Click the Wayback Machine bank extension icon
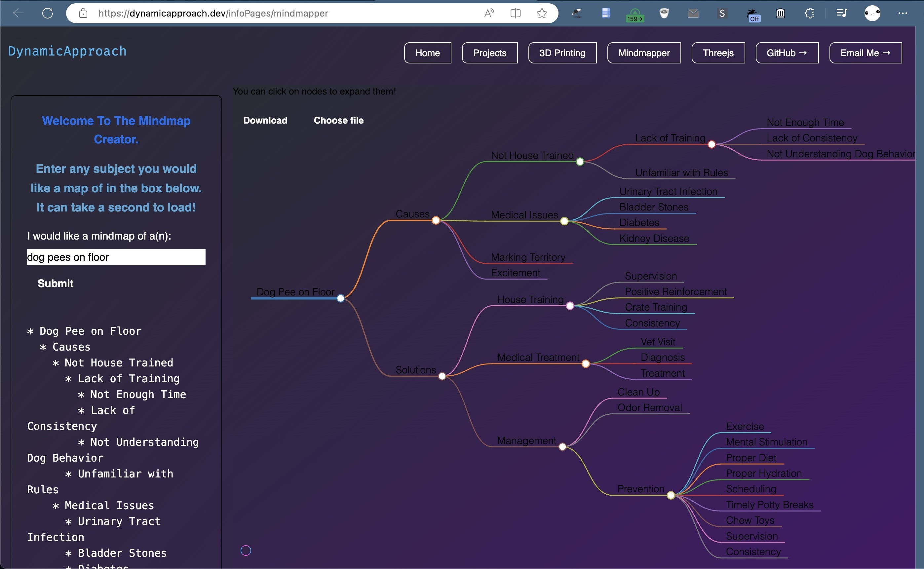This screenshot has width=924, height=569. point(780,13)
